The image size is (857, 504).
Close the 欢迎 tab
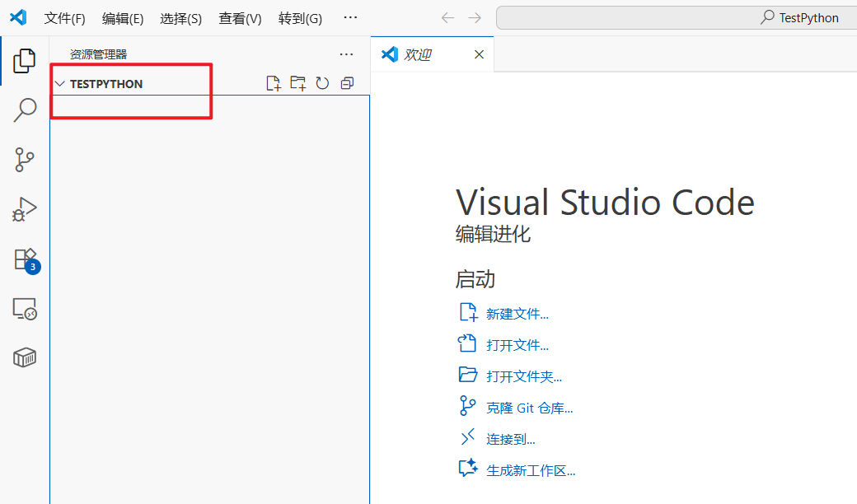tap(480, 54)
